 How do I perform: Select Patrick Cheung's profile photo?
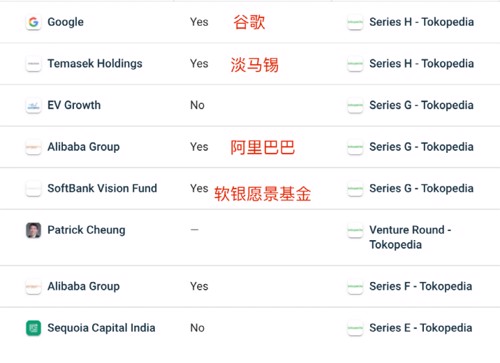pos(33,230)
